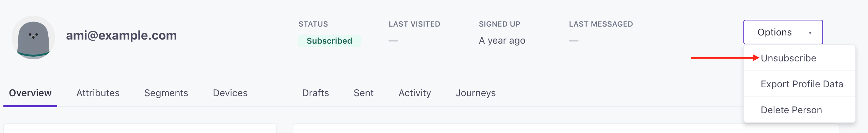Choose Unsubscribe from the Options menu
Image resolution: width=868 pixels, height=133 pixels.
click(x=788, y=58)
